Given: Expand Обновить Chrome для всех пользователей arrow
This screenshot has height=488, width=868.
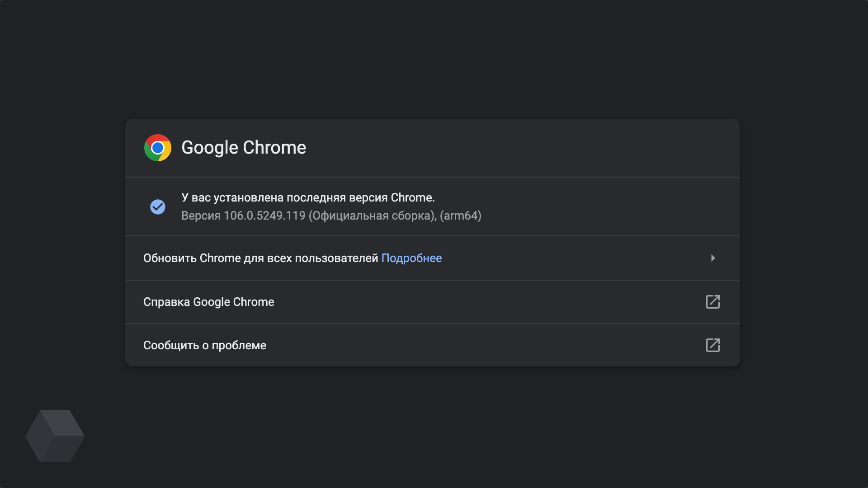Looking at the screenshot, I should tap(713, 258).
